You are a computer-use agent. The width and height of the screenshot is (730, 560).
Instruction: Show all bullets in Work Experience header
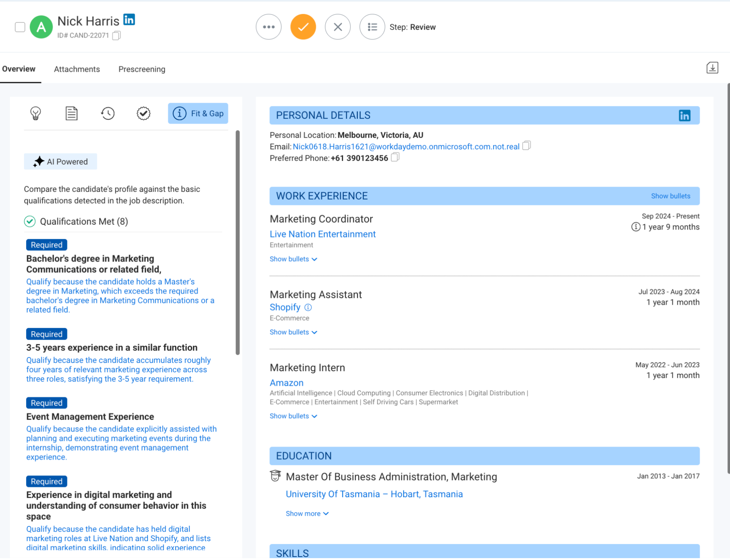click(x=670, y=196)
